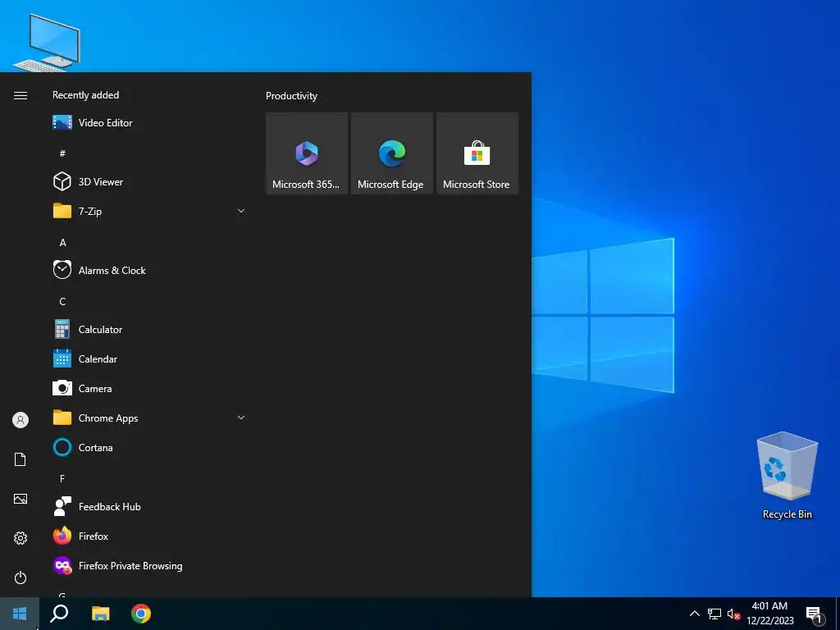Click the Power button in Start
The width and height of the screenshot is (840, 630).
(21, 577)
